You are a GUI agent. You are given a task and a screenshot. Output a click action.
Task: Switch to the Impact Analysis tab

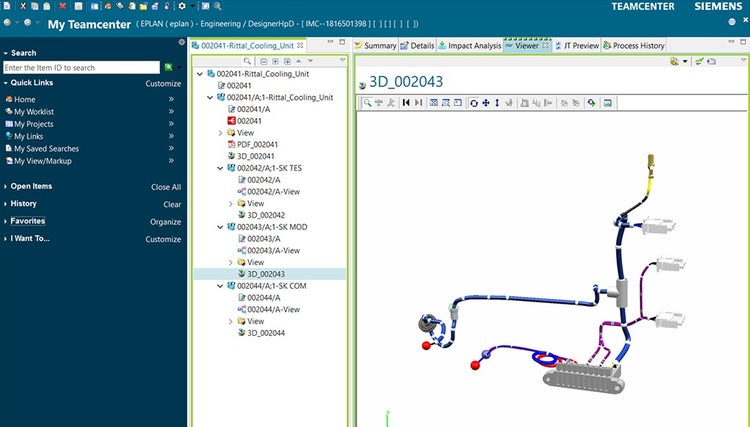click(473, 46)
